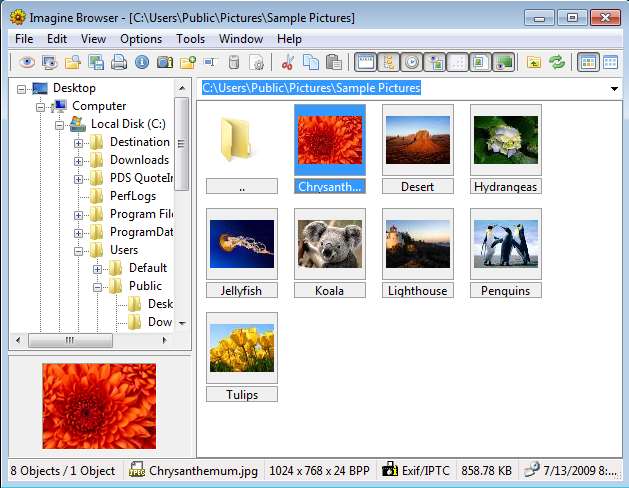Click the printer icon in toolbar
Screen dimensions: 629x488
click(x=119, y=62)
